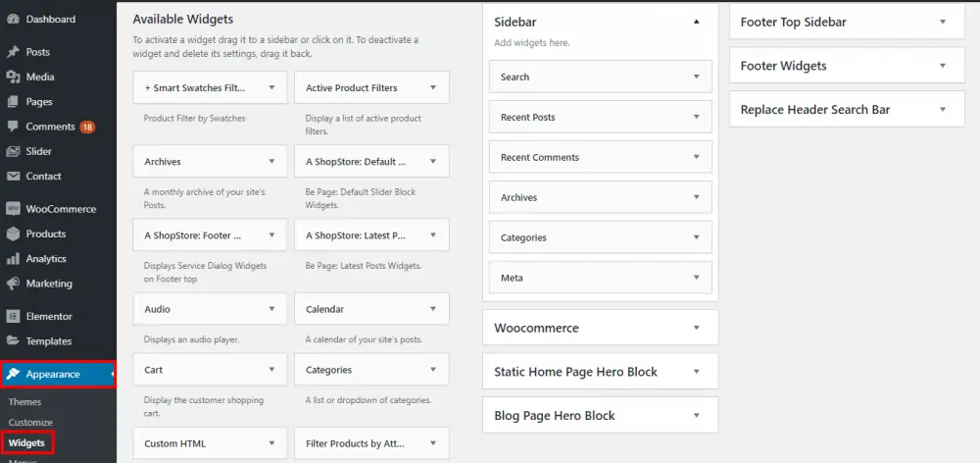The height and width of the screenshot is (463, 980).
Task: Open the Dashboard link
Action: point(51,20)
